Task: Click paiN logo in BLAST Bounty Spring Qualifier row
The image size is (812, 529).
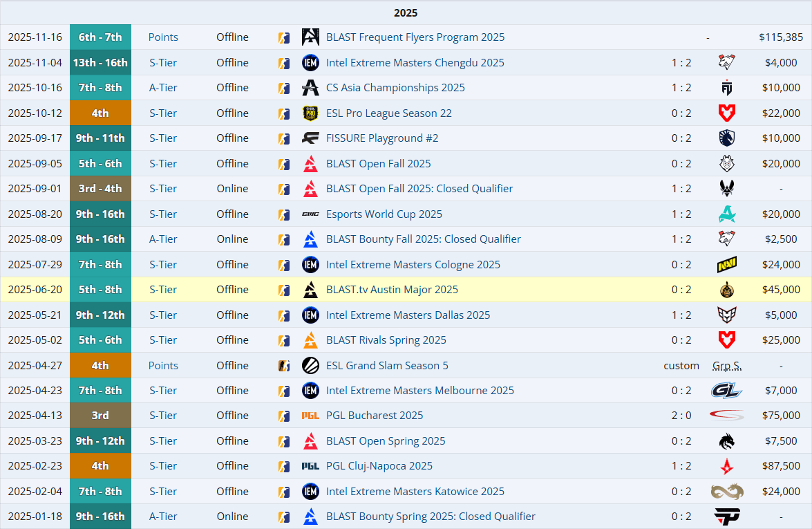Action: click(x=726, y=517)
